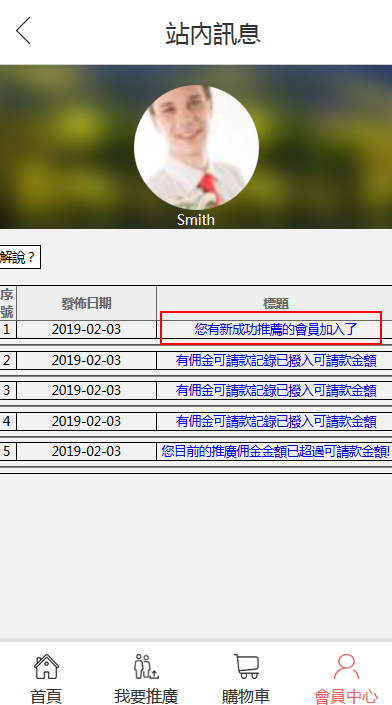Viewport: 392px width, 705px height.
Task: Click serial number 4 cell
Action: point(7,422)
